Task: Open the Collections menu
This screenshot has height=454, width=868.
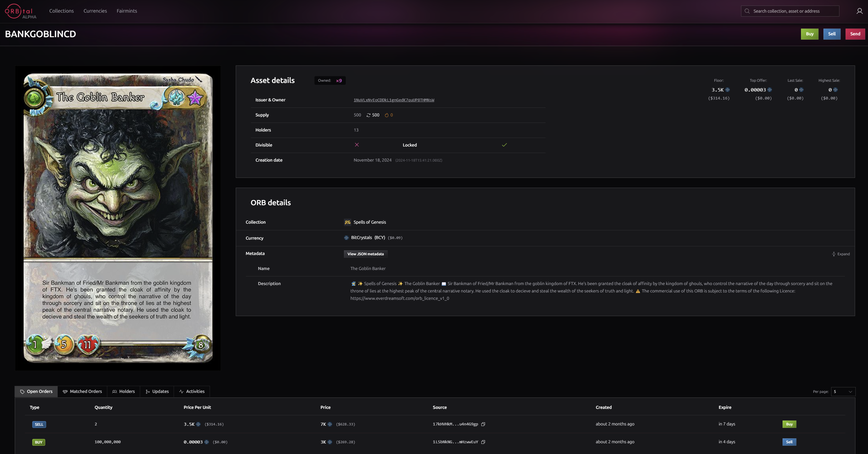Action: 61,11
